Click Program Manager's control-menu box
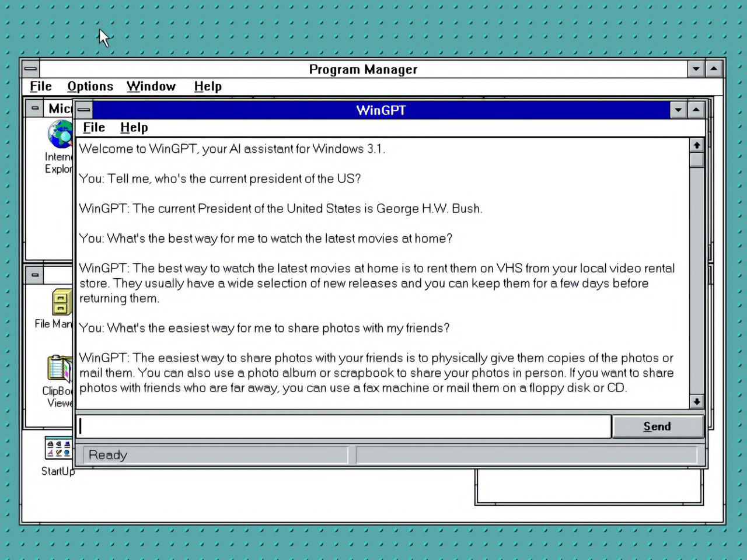Screen dimensions: 747x560 tap(30, 68)
